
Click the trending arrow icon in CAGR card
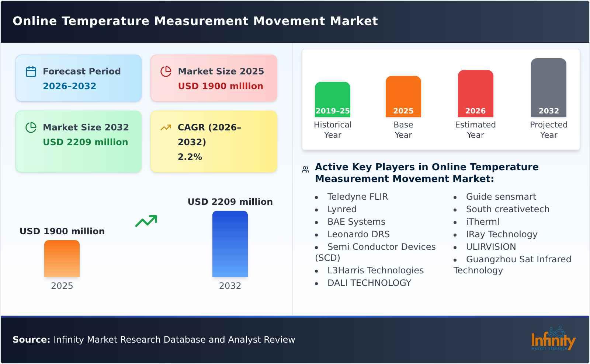[x=166, y=127]
